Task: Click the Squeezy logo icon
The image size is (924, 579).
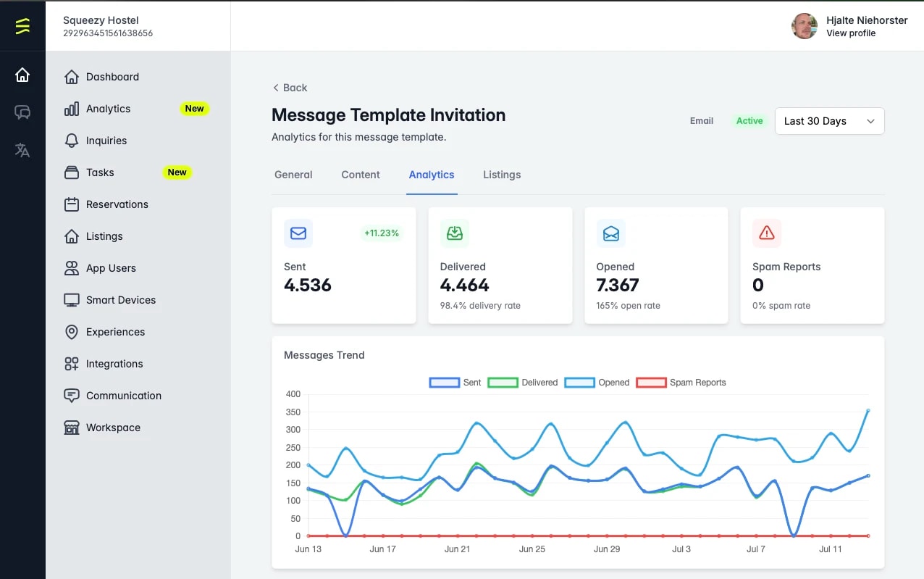Action: pyautogui.click(x=22, y=26)
